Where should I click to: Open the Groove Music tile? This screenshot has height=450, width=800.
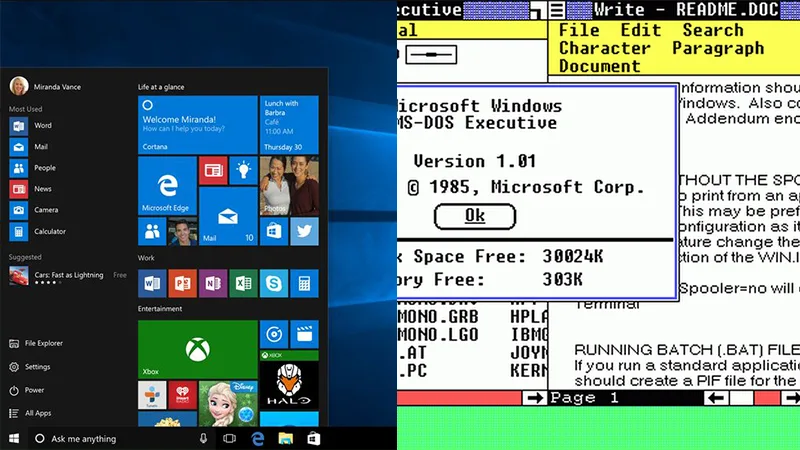click(274, 334)
